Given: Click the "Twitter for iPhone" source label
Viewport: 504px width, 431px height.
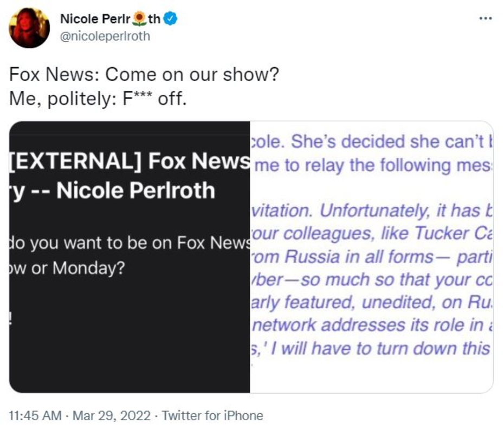Looking at the screenshot, I should tap(212, 416).
